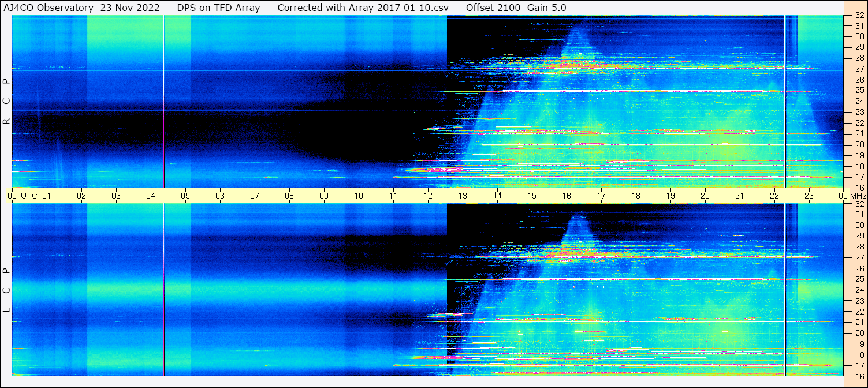The width and height of the screenshot is (868, 388).
Task: Select the 11 hour tick label
Action: pos(393,196)
